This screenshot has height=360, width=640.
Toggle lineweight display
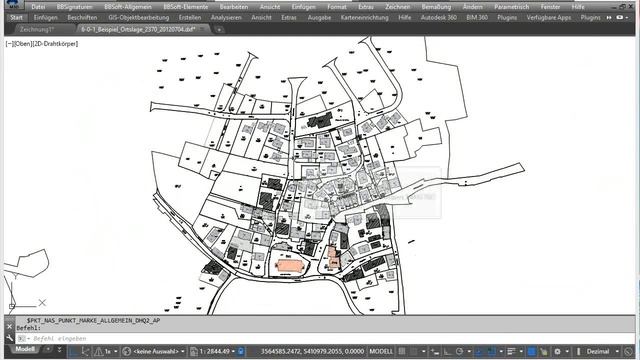coord(511,351)
